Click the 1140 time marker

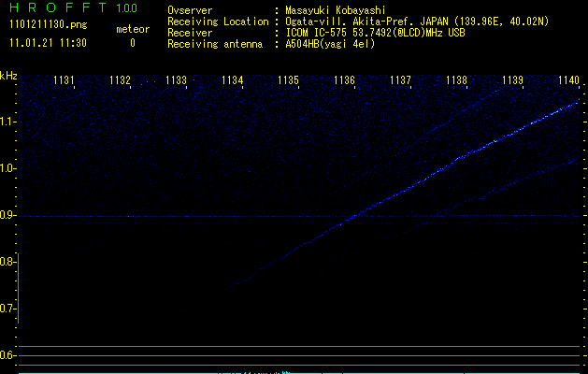point(569,80)
